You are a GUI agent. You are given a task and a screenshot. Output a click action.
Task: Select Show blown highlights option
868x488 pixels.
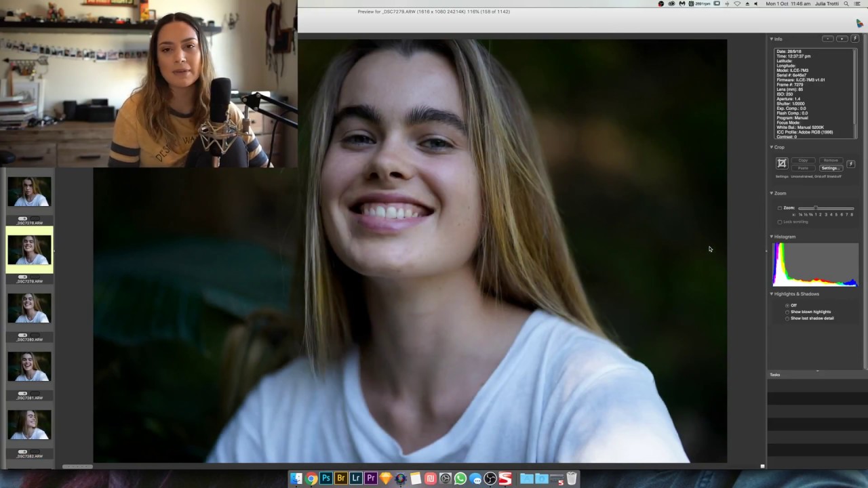(x=787, y=312)
